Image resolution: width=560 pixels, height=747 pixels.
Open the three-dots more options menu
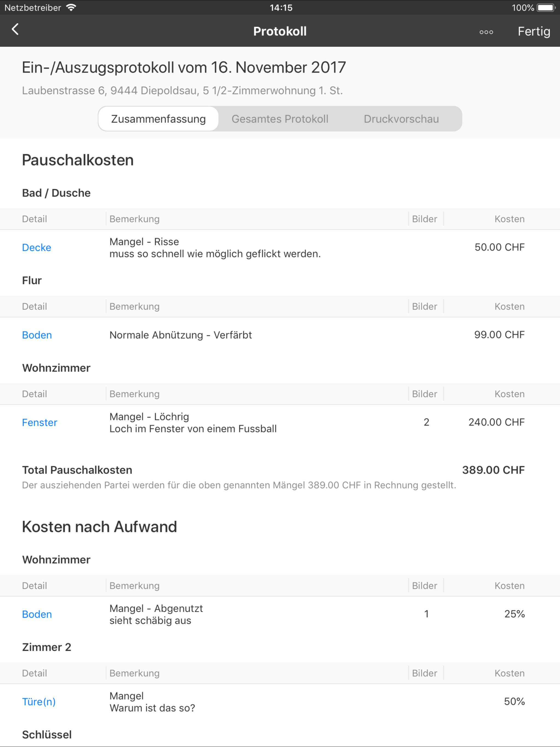486,32
